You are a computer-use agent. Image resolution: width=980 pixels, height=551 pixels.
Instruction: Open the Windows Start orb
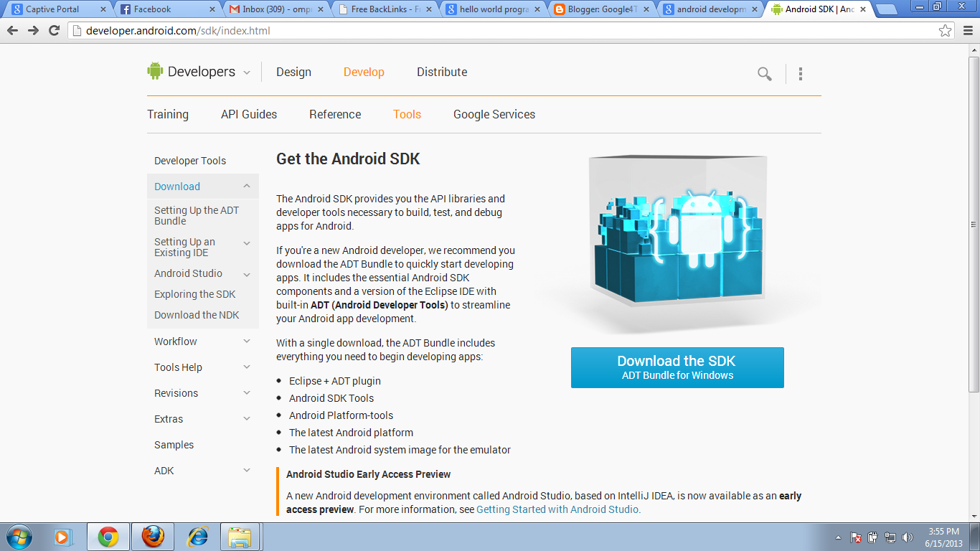pos(19,537)
